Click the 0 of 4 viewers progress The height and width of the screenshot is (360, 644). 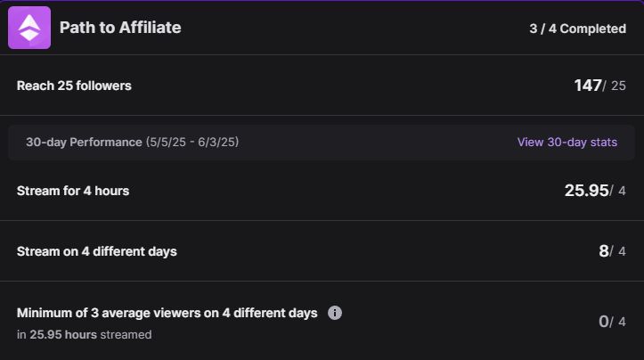[x=612, y=322]
